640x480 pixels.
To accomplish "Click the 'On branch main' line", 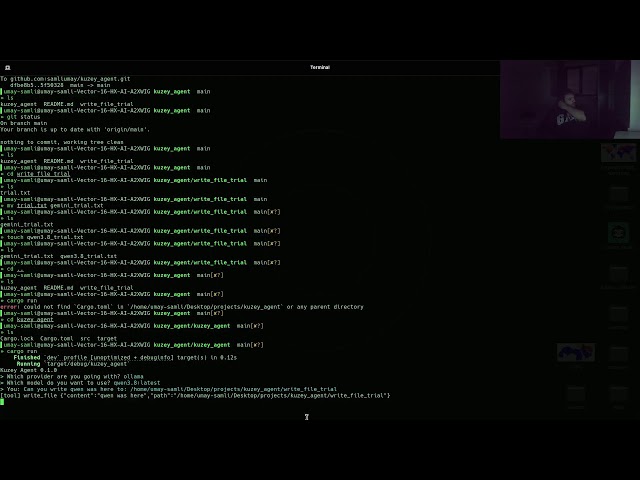I will 24,123.
